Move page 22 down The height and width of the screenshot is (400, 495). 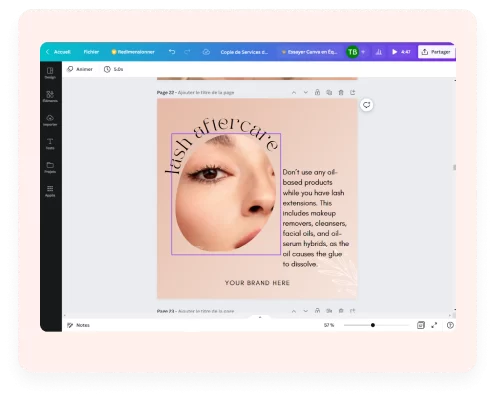306,93
